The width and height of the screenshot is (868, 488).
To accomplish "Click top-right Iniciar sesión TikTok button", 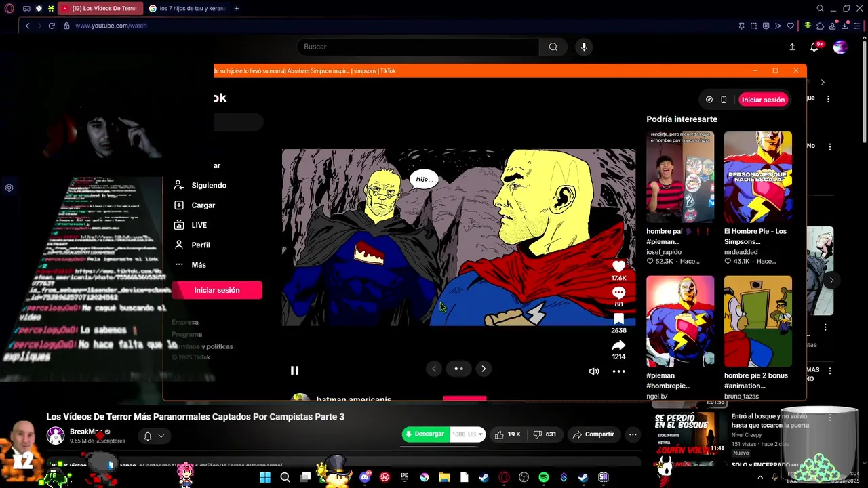I will click(x=763, y=100).
